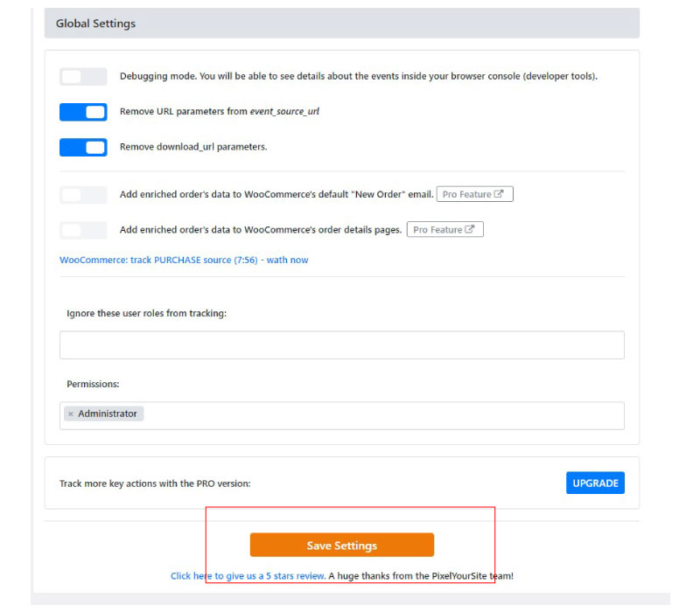The height and width of the screenshot is (612, 700).
Task: Turn off Remove download_url parameters toggle
Action: (83, 147)
